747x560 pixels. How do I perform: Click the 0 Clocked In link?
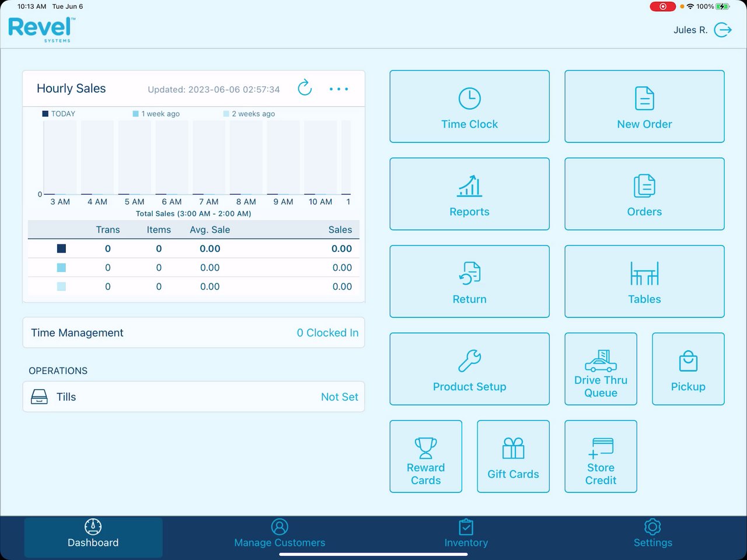[327, 332]
